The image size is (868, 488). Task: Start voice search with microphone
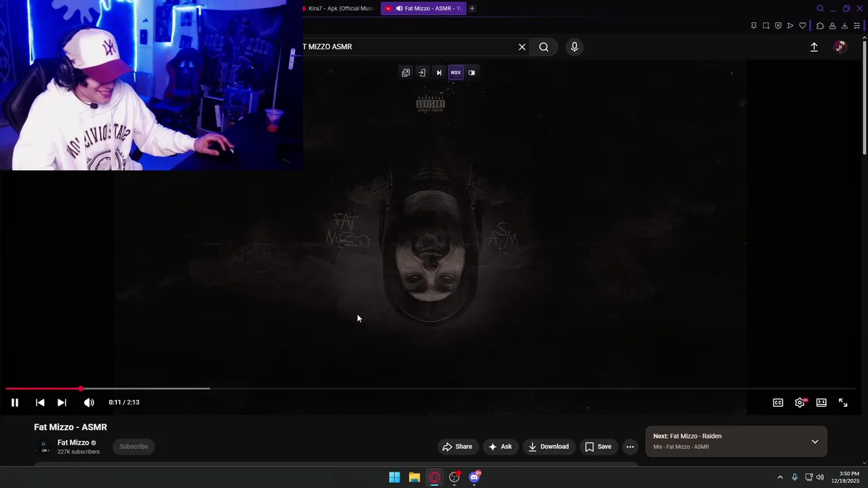coord(574,47)
